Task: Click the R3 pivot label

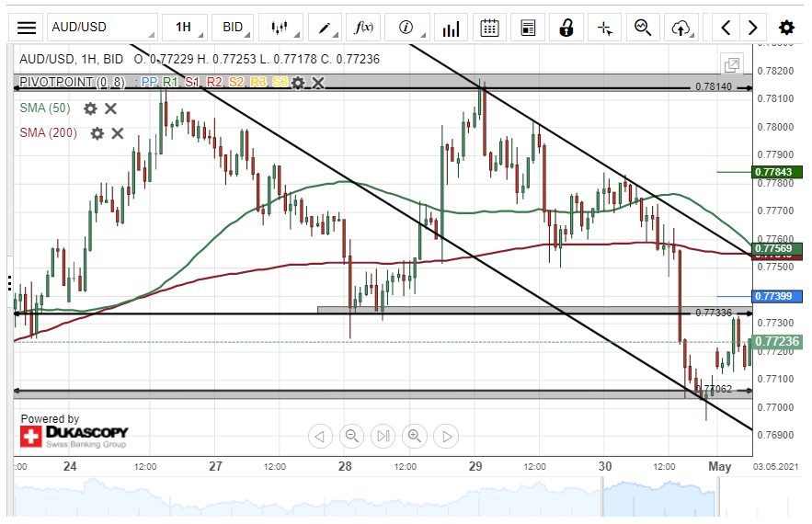Action: (x=257, y=83)
